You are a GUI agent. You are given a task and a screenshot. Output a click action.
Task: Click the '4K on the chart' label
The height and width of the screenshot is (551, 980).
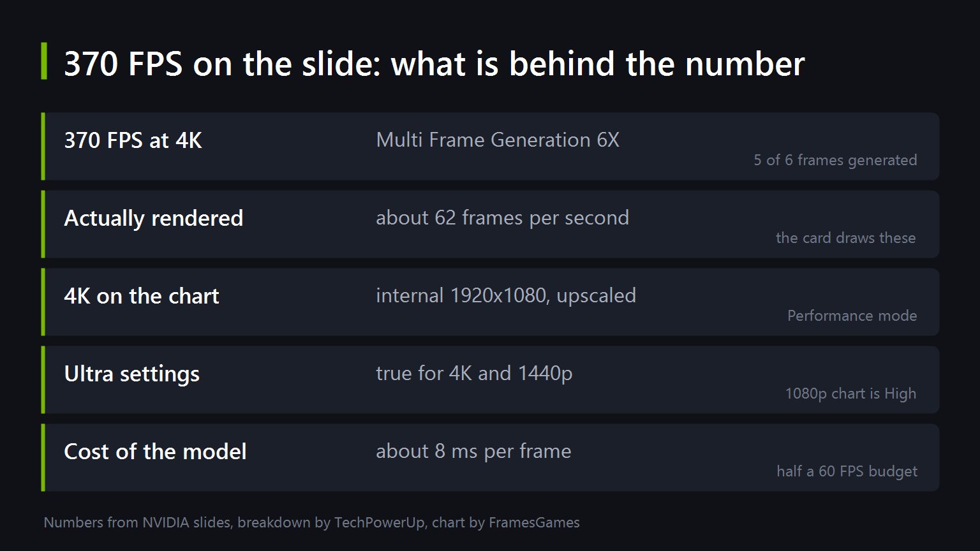[x=141, y=296]
